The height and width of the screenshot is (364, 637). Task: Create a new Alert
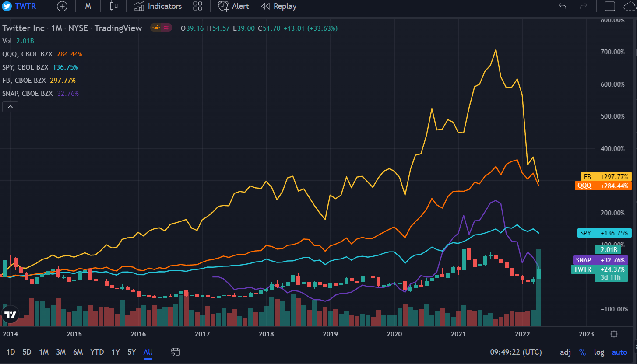tap(234, 6)
